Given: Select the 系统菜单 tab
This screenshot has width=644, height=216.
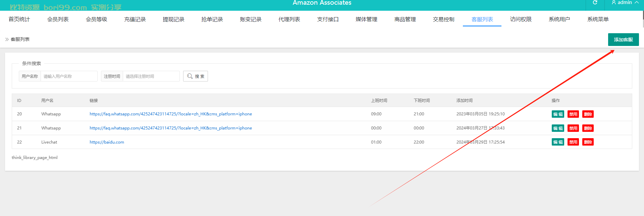Looking at the screenshot, I should click(598, 19).
